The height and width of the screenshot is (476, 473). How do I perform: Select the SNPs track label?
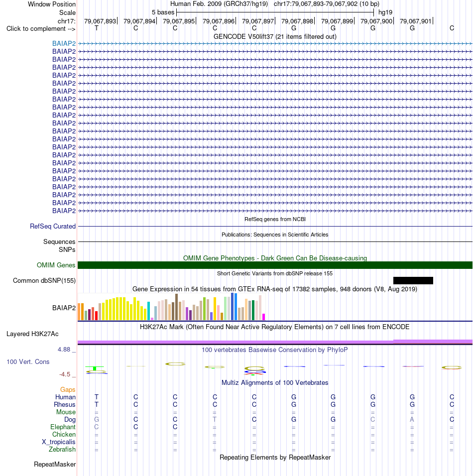[x=67, y=249]
